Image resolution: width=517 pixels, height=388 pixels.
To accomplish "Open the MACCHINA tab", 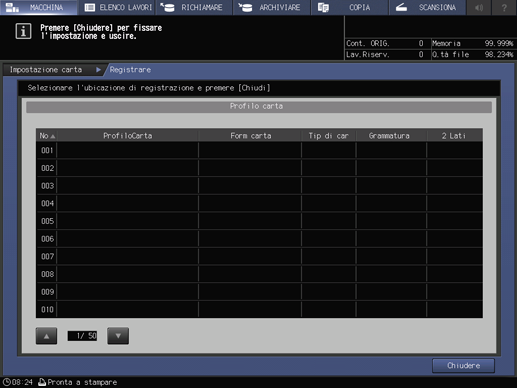I will click(x=38, y=7).
